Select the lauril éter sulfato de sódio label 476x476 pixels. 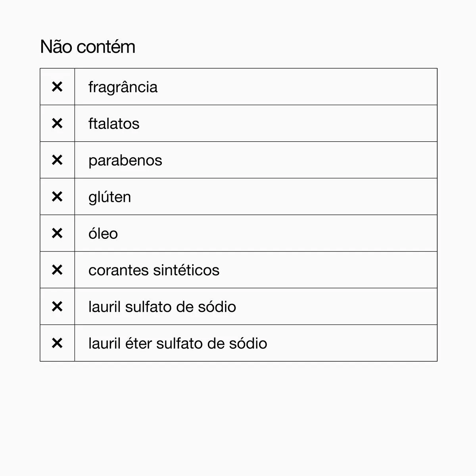point(178,343)
